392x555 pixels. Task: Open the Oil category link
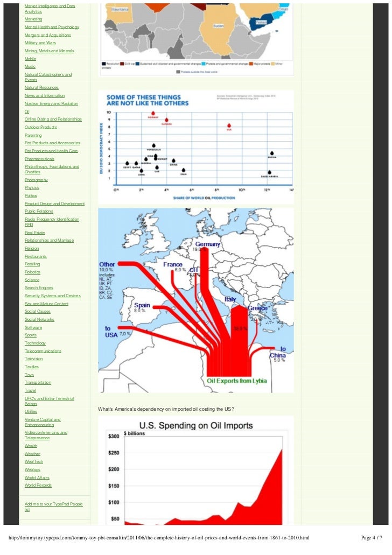coord(27,111)
